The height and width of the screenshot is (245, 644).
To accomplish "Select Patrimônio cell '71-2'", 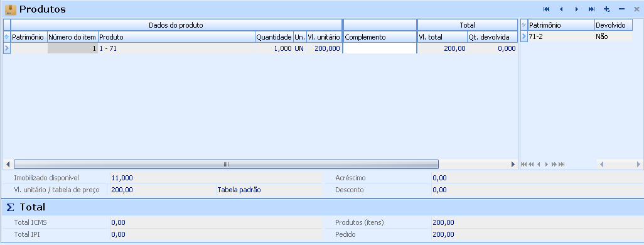I will pyautogui.click(x=561, y=36).
